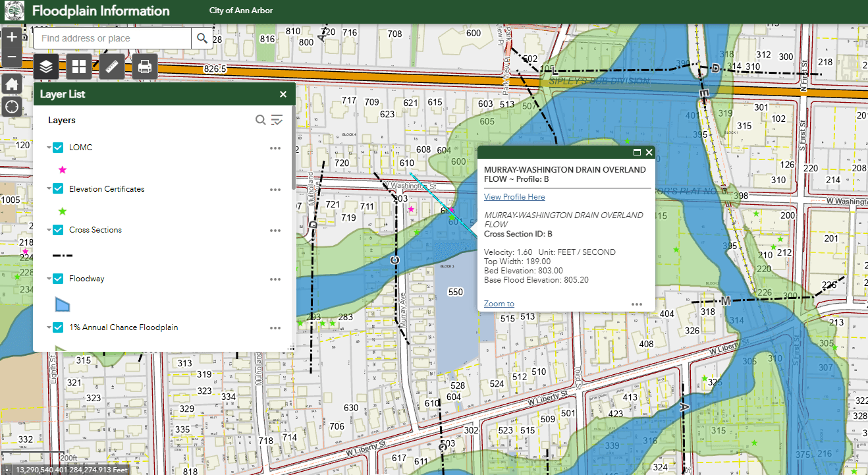Open options menu for LOMC layer
The width and height of the screenshot is (868, 475).
click(x=275, y=148)
